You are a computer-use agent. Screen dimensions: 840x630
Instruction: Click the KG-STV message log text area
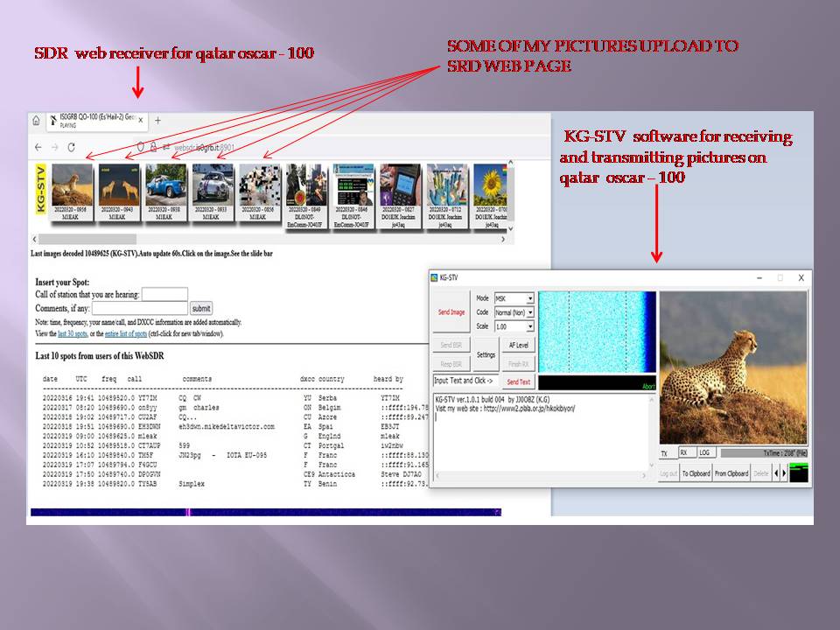(541, 431)
